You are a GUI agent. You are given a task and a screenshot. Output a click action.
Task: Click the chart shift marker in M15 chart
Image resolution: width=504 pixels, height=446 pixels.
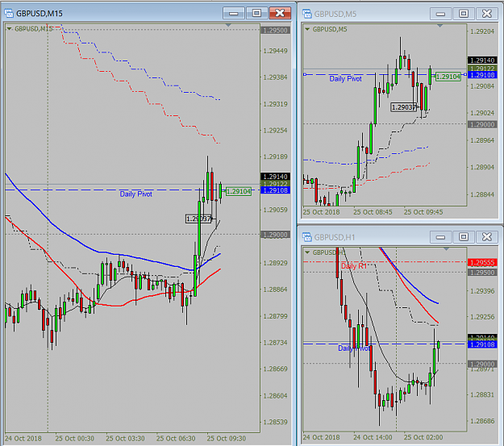228,25
